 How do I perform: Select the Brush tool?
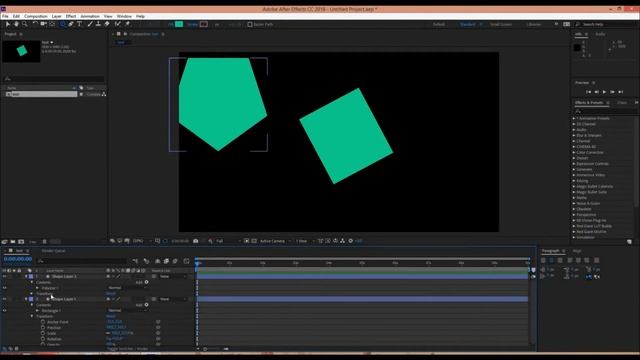(x=90, y=24)
